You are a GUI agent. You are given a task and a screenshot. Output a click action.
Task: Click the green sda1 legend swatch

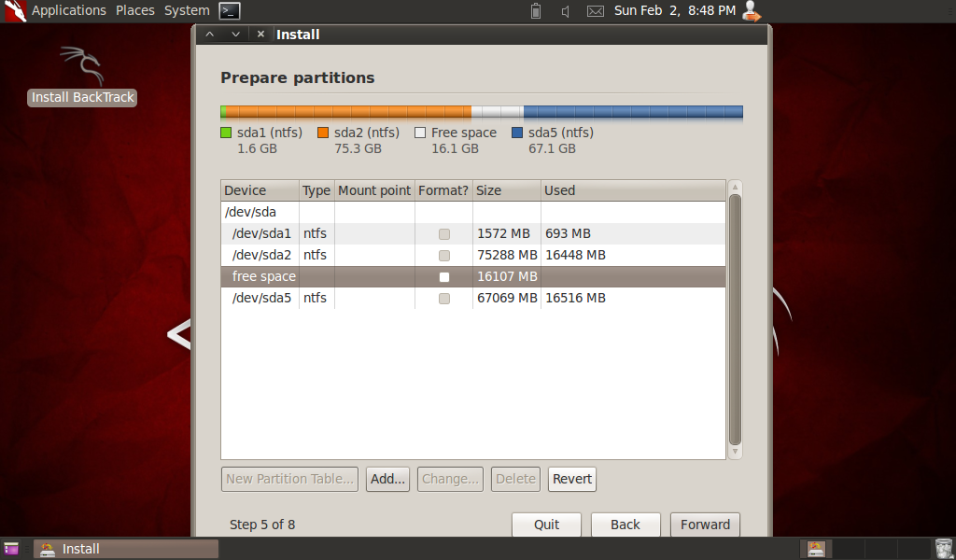[226, 133]
